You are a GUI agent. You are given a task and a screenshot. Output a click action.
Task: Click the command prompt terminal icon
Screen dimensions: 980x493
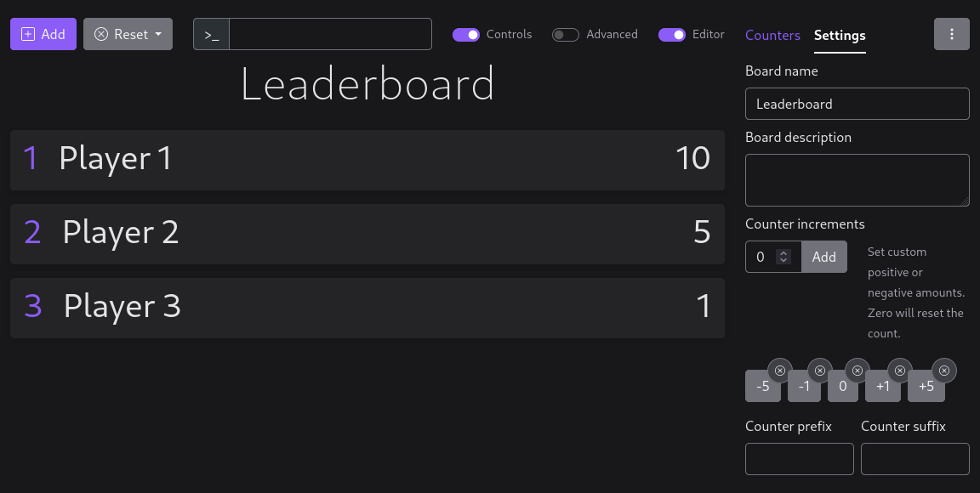[x=212, y=35]
